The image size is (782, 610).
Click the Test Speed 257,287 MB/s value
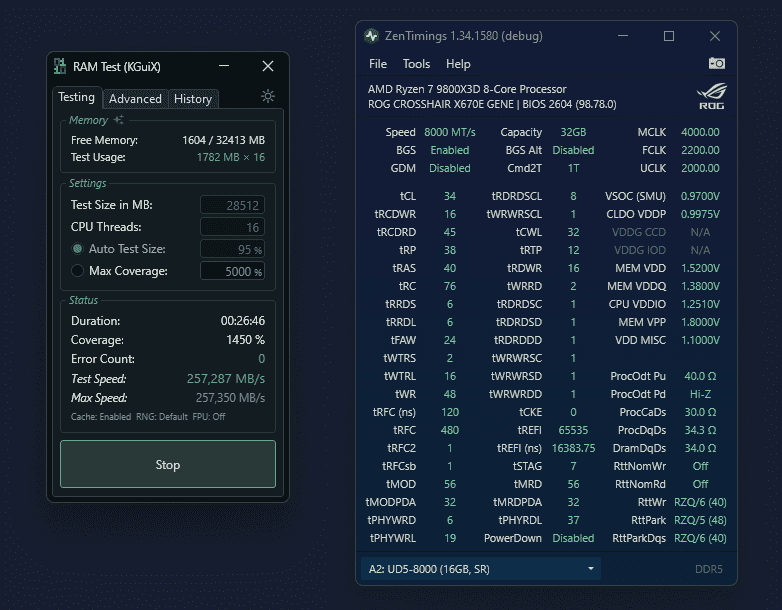point(226,379)
